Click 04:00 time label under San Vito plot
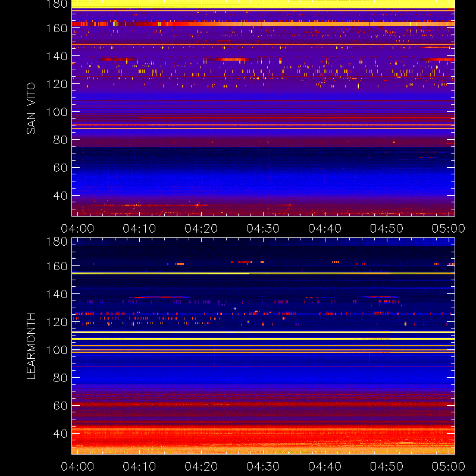Screen dimensions: 476x476 77,228
